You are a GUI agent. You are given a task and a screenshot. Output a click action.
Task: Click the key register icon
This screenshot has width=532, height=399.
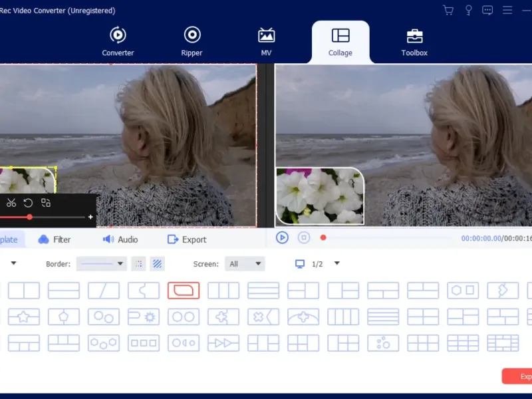468,10
